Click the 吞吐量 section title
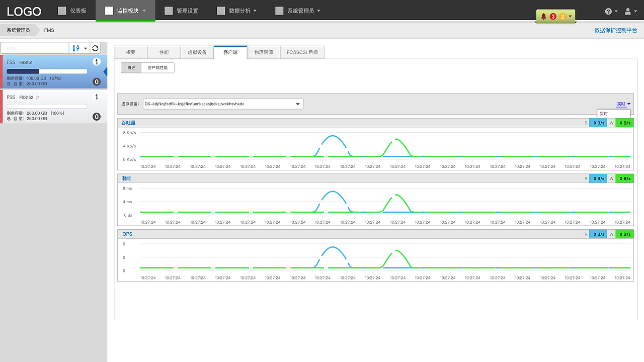 pyautogui.click(x=128, y=123)
